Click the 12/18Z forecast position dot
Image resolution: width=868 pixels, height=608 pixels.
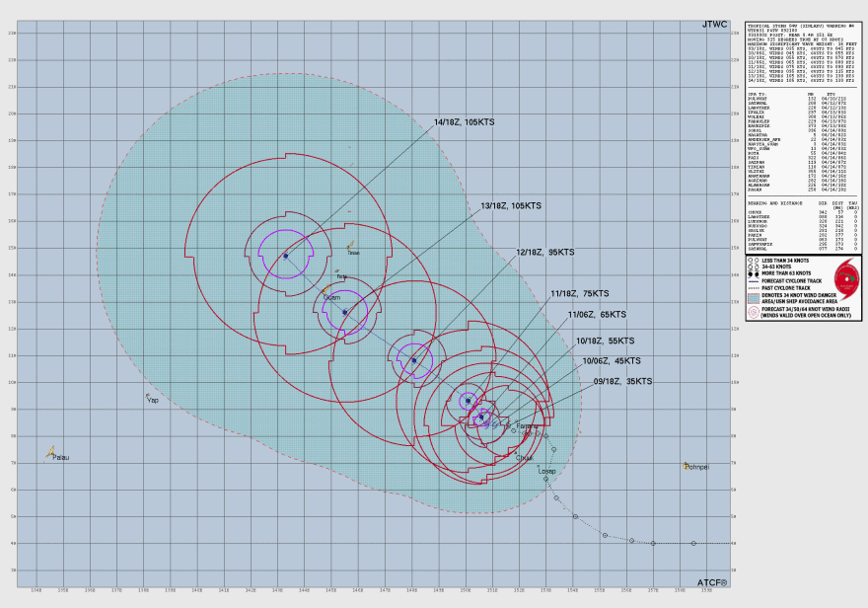413,360
